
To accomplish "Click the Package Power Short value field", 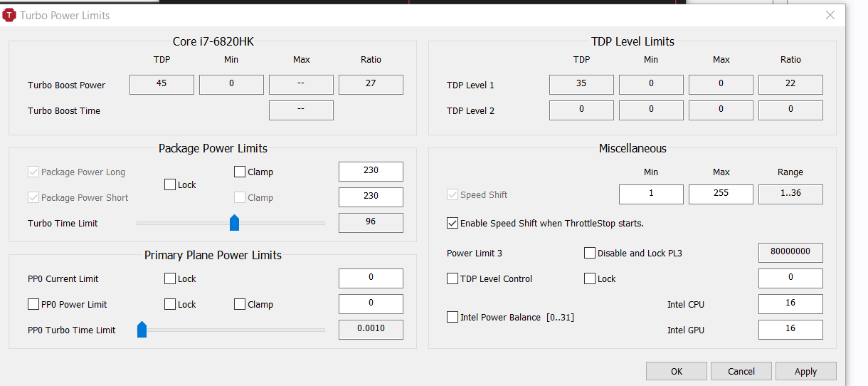I will tap(371, 197).
